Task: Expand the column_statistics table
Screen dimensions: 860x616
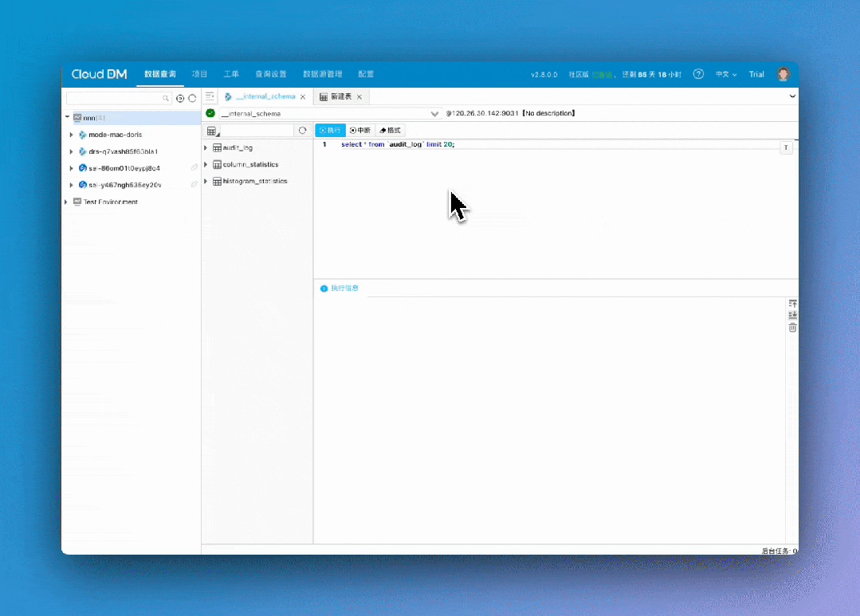Action: 206,164
